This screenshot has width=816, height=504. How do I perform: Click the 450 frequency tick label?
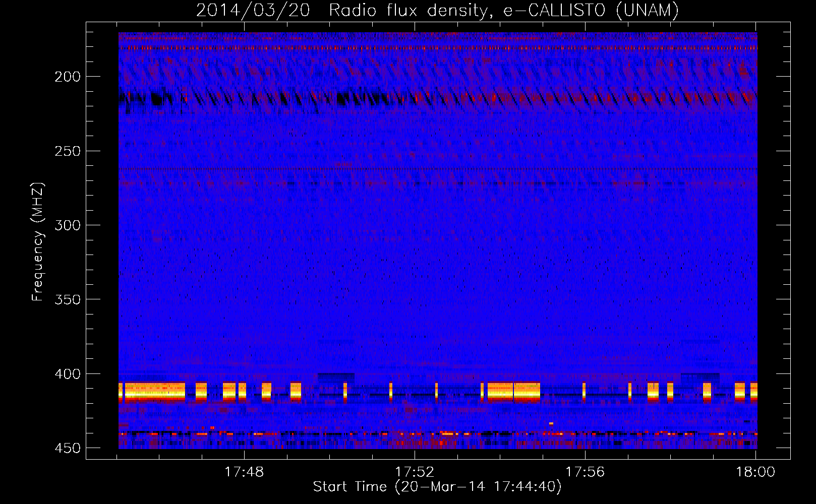[68, 448]
